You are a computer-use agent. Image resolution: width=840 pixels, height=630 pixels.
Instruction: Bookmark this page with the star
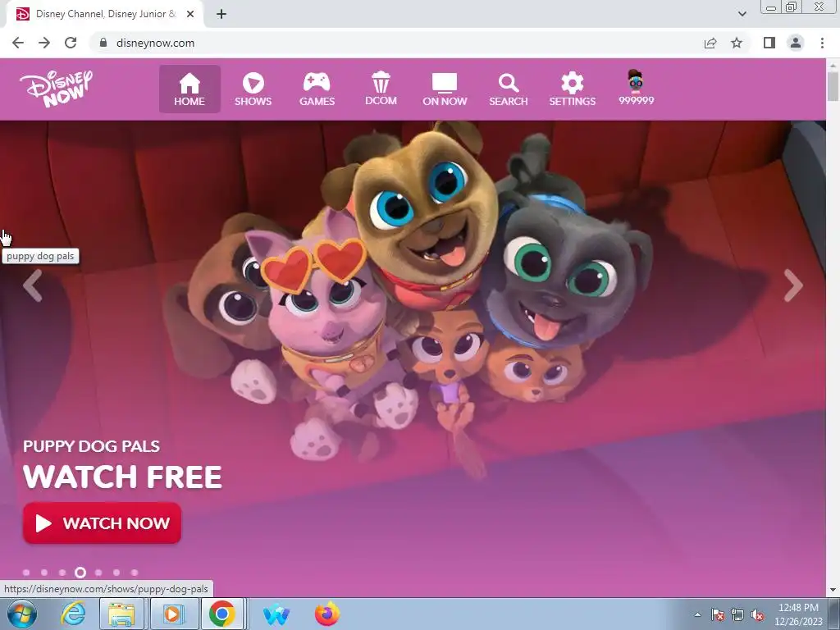coord(737,43)
